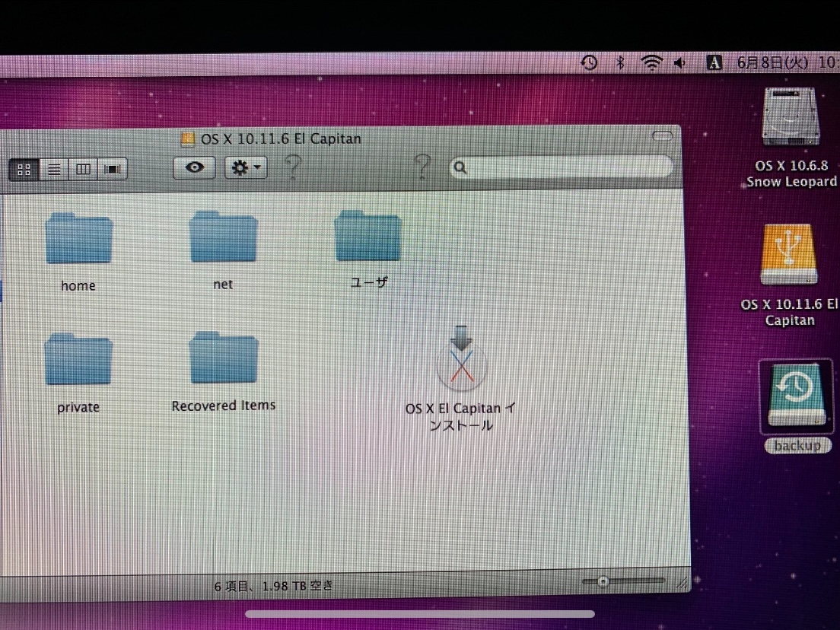
Task: Click the window resize grip corner
Action: pos(682,584)
